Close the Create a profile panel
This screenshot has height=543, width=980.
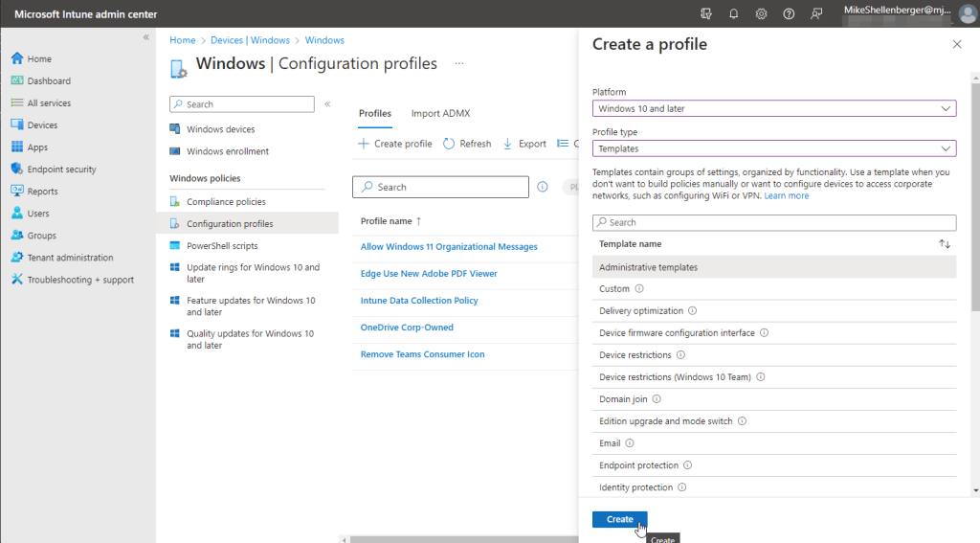pos(957,45)
